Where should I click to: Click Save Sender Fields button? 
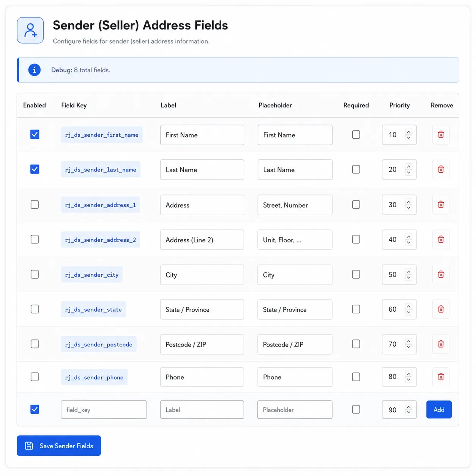pyautogui.click(x=59, y=446)
